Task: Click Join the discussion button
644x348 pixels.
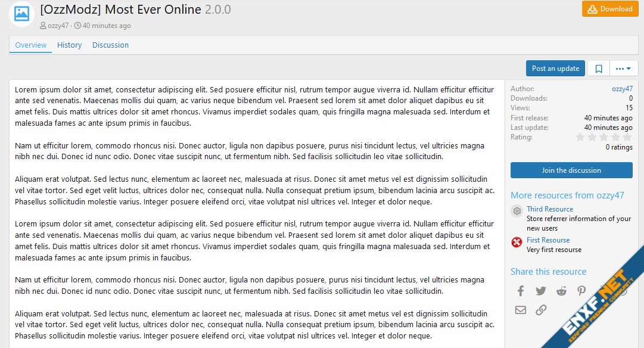Action: pos(571,170)
